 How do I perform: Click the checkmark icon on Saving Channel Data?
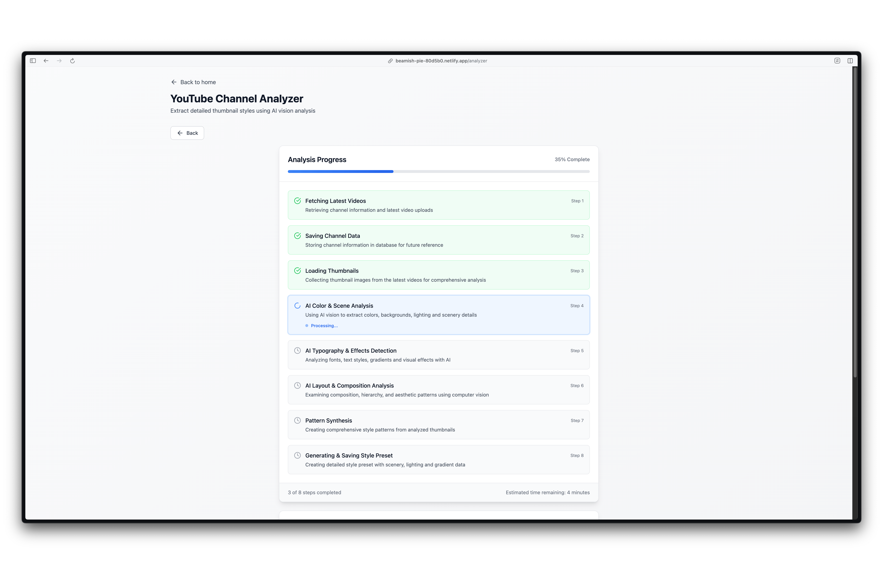298,236
